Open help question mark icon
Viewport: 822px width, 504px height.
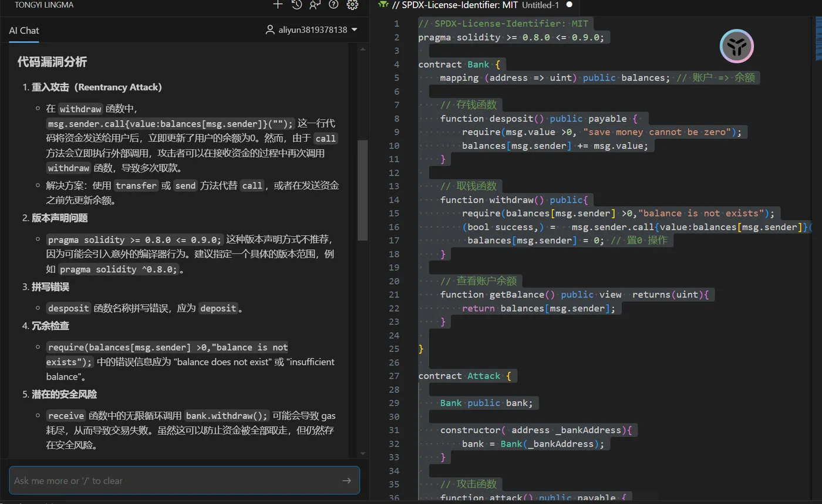[333, 5]
